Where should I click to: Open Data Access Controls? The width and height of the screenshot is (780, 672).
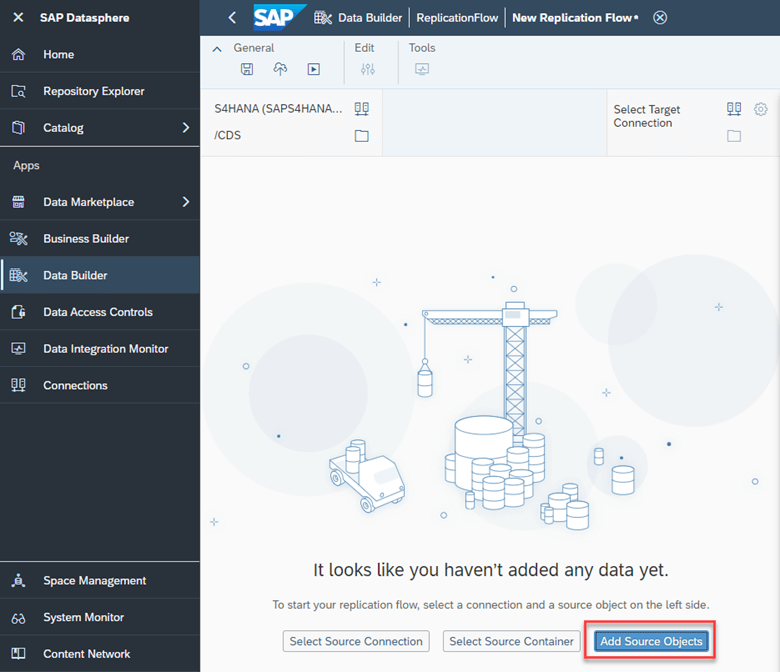99,312
